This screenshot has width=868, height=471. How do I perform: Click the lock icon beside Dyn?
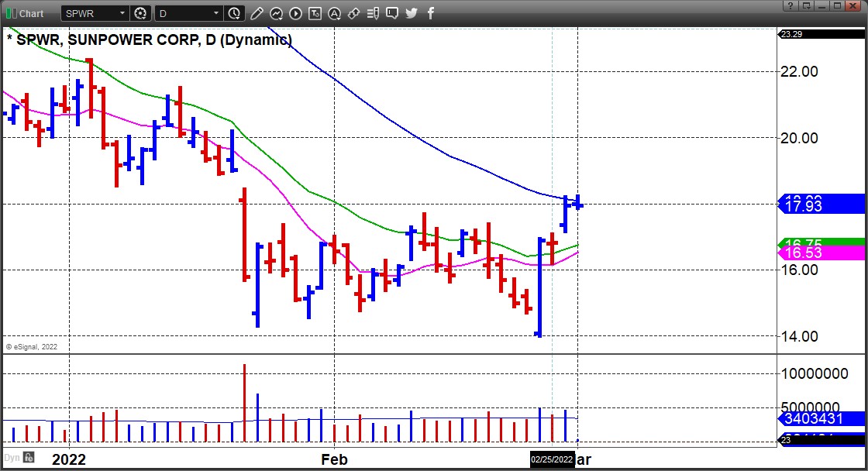coord(29,458)
